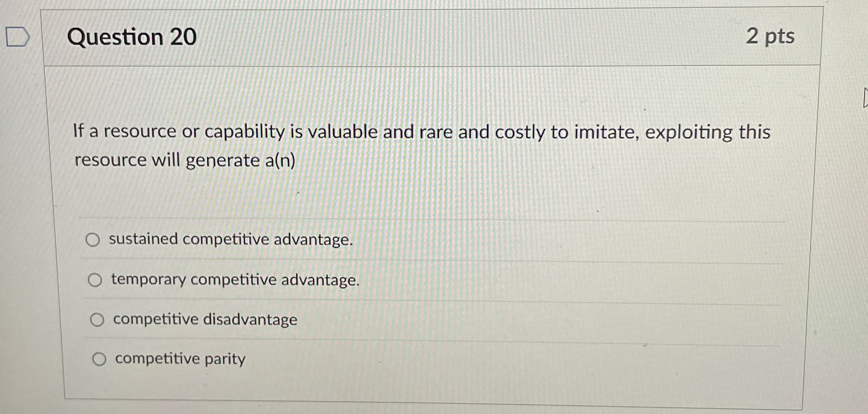Image resolution: width=868 pixels, height=414 pixels.
Task: Select the sustained competitive advantage radio button
Action: [94, 239]
